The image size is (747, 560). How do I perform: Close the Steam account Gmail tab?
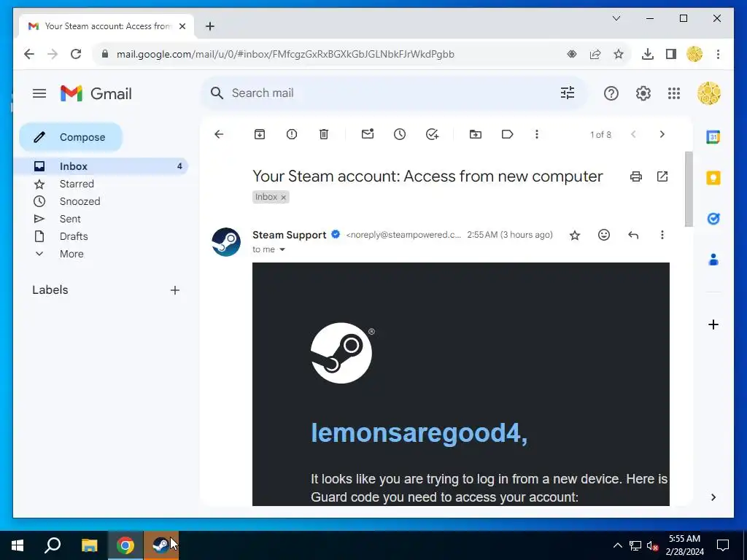182,26
